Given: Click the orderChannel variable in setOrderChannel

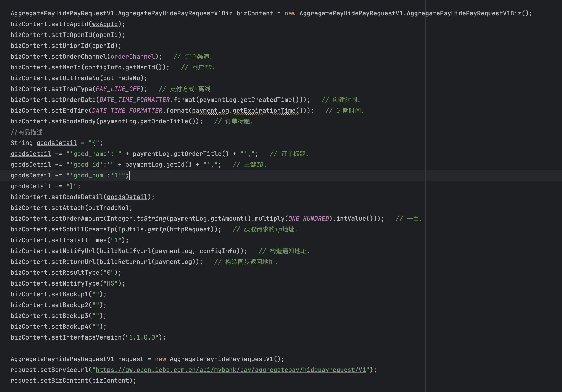Looking at the screenshot, I should pos(133,57).
